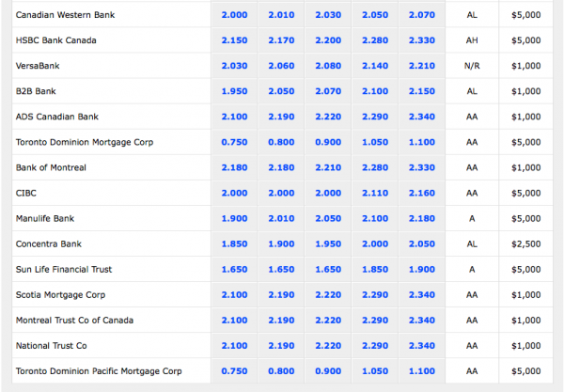This screenshot has width=564, height=392.
Task: Open ADS Canadian Bank's 2.100 rate
Action: coord(234,117)
